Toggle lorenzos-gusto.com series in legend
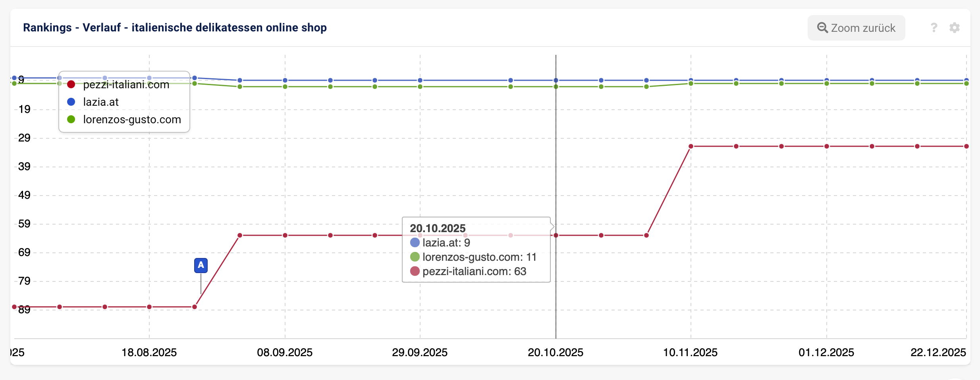The height and width of the screenshot is (380, 980). point(132,120)
